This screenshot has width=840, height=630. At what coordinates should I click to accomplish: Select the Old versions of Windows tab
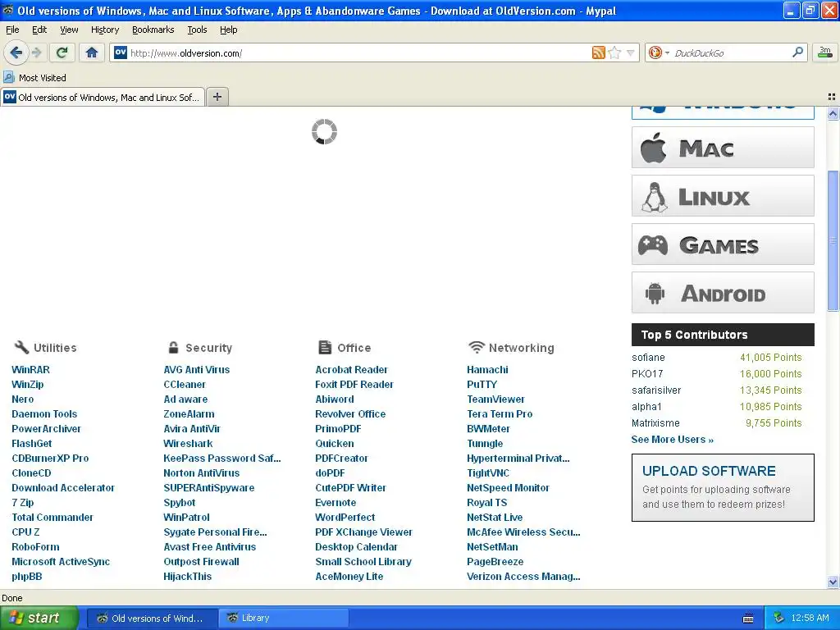pos(103,97)
